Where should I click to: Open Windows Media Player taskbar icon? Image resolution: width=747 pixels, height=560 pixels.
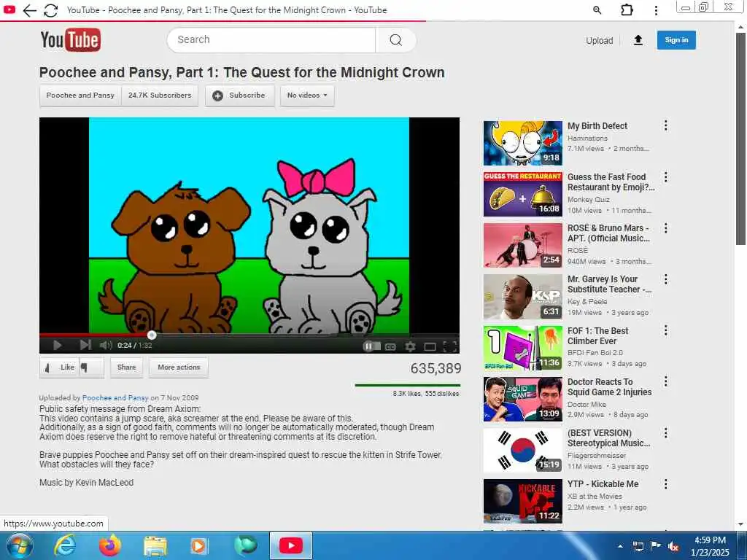click(198, 546)
